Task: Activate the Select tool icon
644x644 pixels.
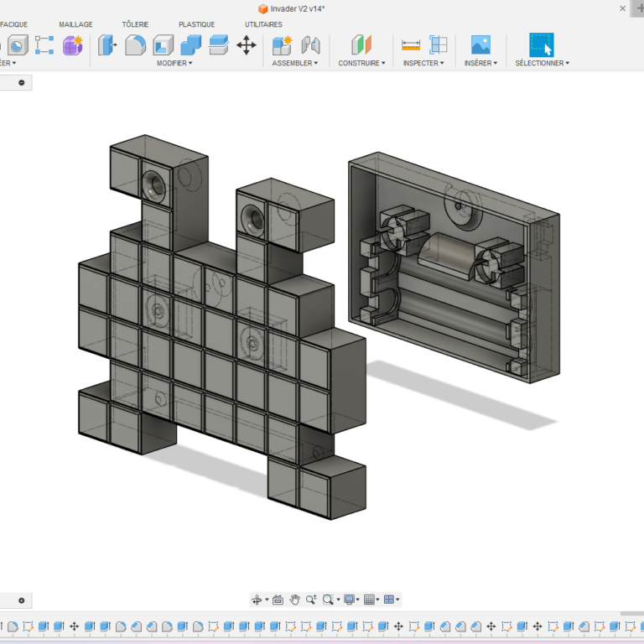Action: coord(542,45)
